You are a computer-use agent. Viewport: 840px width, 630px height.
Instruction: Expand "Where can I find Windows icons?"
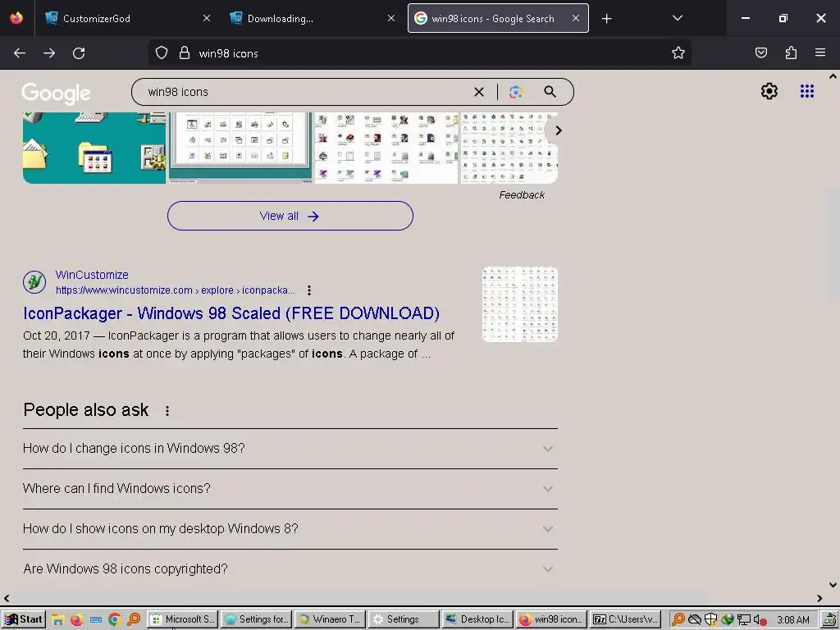tap(290, 489)
